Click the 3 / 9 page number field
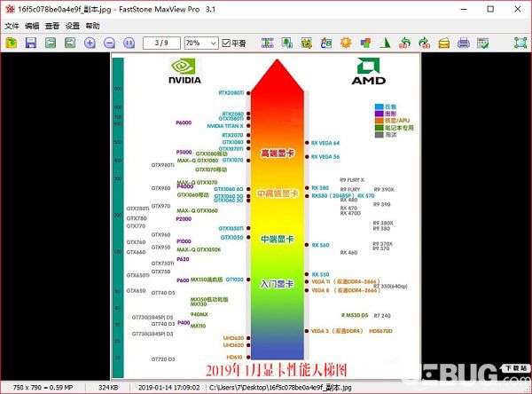Screen dimensions: 532x394 pos(161,43)
